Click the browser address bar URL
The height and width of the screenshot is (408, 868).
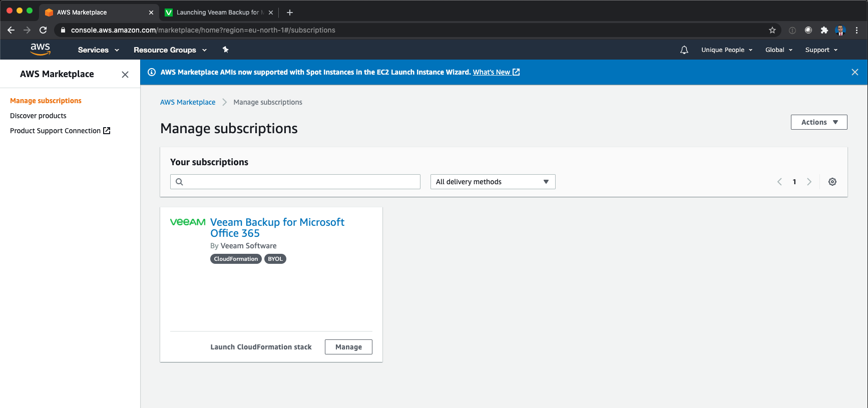[203, 30]
